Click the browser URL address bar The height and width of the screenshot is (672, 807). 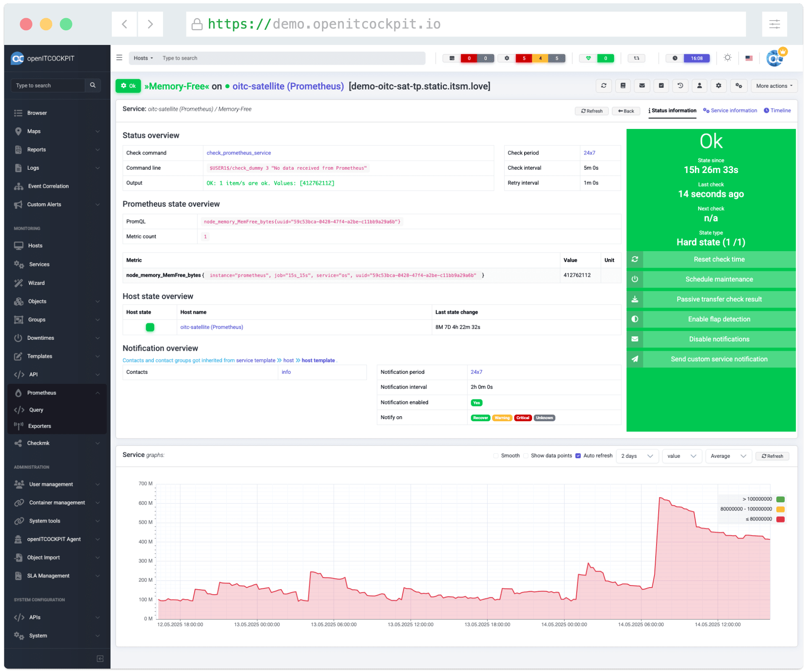pos(466,24)
